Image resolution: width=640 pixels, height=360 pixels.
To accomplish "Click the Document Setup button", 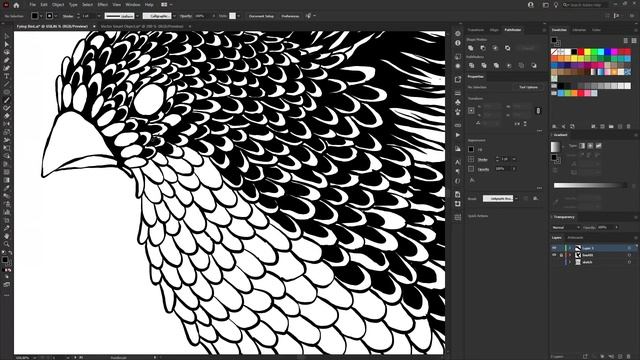I will point(261,16).
